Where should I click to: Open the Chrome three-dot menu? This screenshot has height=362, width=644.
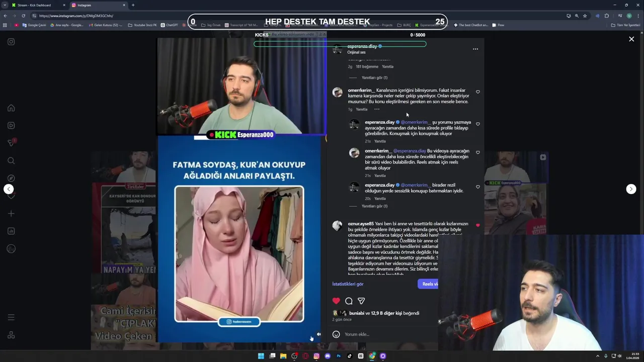637,16
